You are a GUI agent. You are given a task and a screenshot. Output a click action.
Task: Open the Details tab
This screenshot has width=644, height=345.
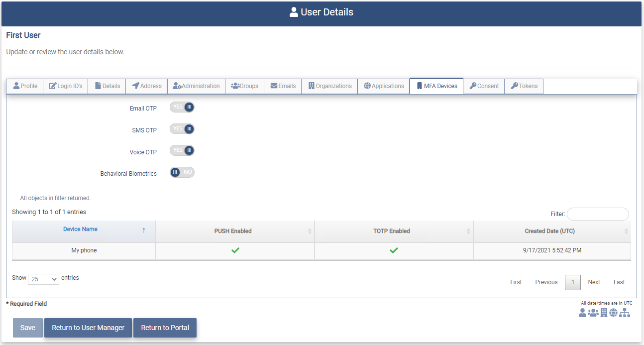tap(107, 86)
